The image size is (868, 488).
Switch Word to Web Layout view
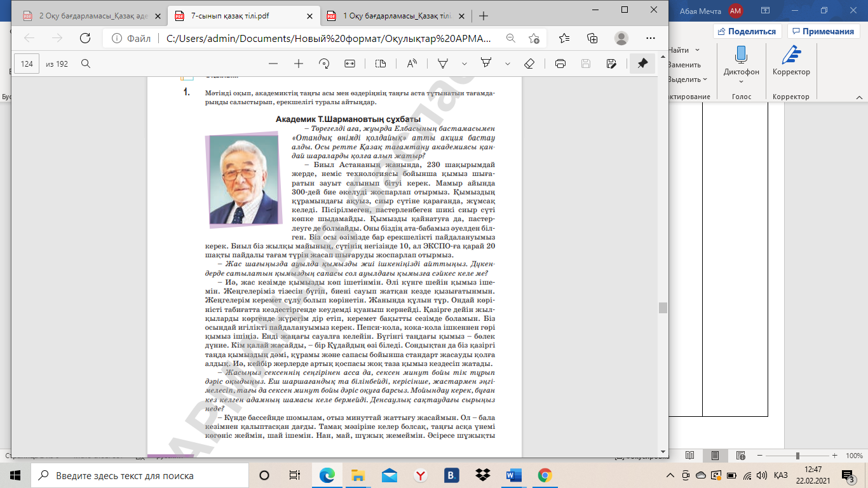pyautogui.click(x=740, y=456)
